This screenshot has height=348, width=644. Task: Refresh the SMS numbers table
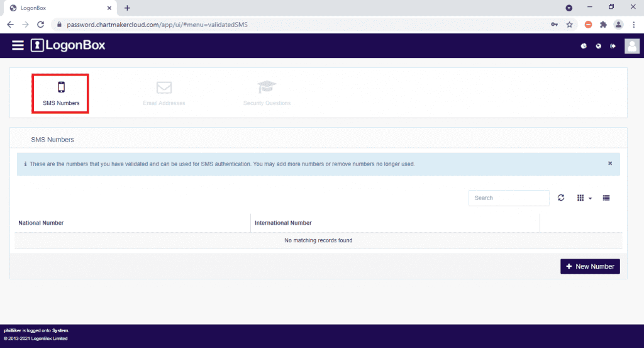point(561,198)
